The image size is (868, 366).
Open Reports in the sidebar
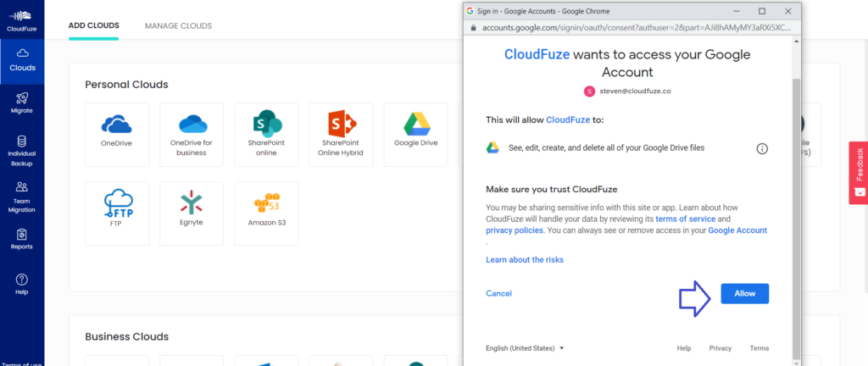click(22, 240)
